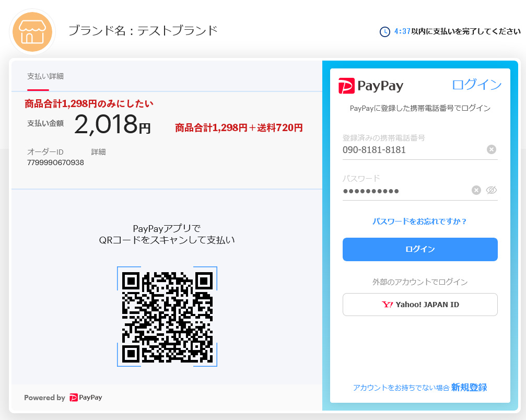Click the 4:37 countdown timer text
The width and height of the screenshot is (526, 420).
[402, 31]
